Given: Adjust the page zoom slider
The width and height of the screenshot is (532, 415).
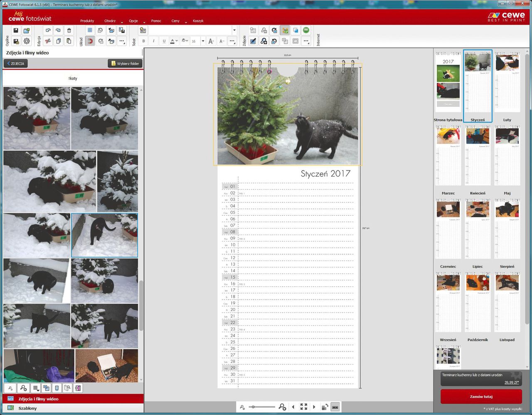Looking at the screenshot, I should (x=262, y=407).
